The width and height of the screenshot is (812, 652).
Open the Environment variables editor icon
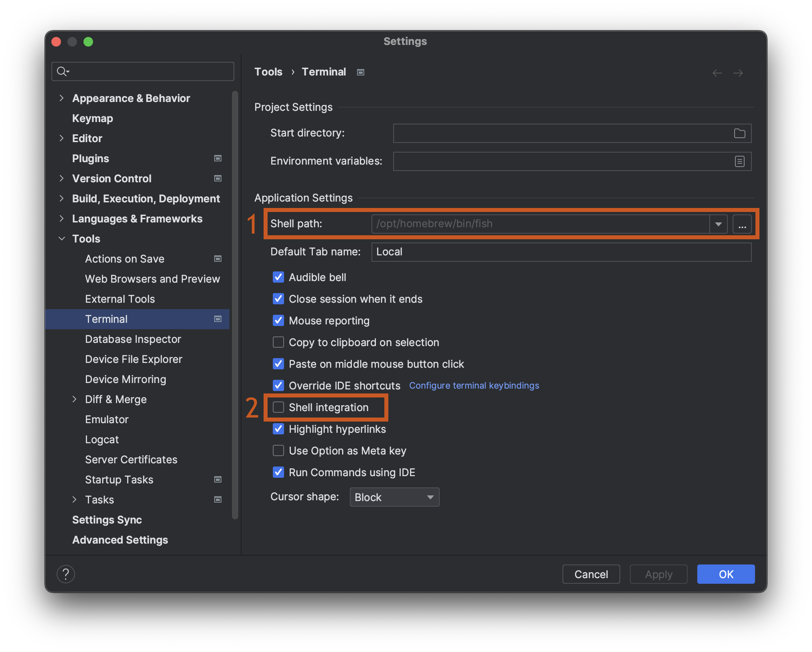(x=739, y=161)
